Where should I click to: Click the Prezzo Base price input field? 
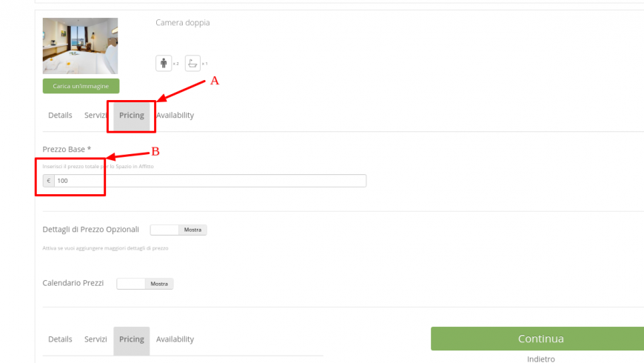210,181
